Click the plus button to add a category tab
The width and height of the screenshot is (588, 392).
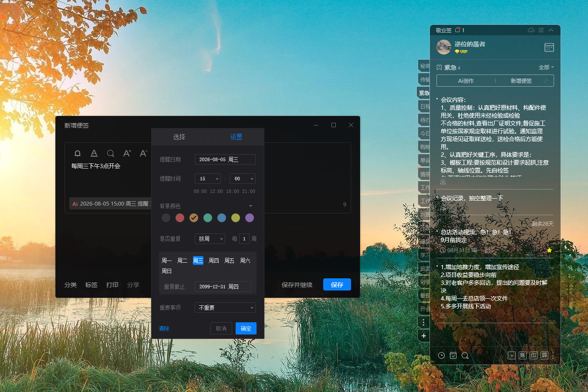pyautogui.click(x=423, y=336)
